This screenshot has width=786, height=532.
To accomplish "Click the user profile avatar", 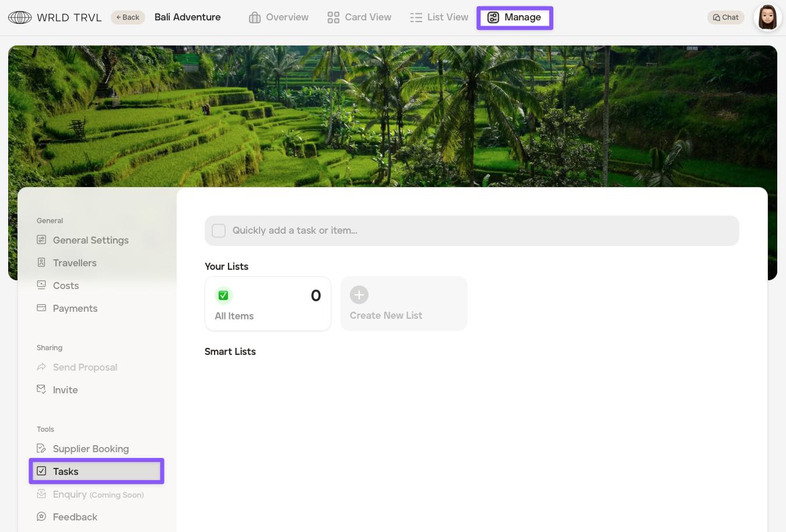I will coord(767,17).
